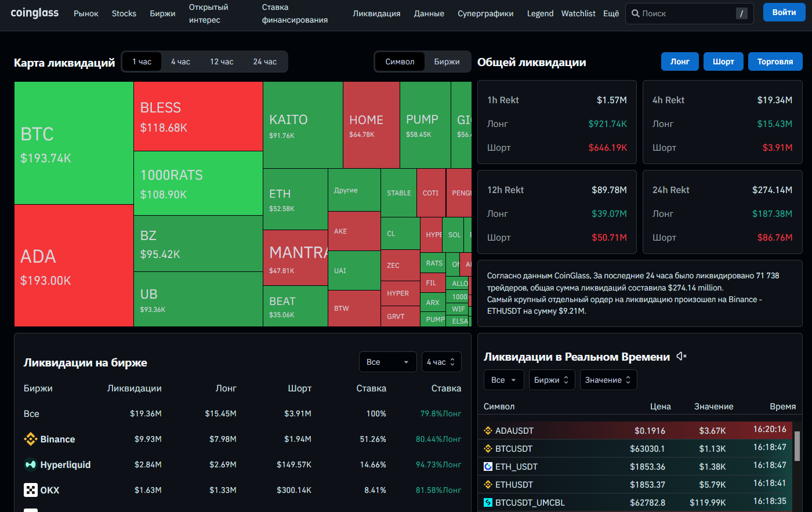Click the BTCUSDT_UMCBL symbol name

tap(530, 503)
